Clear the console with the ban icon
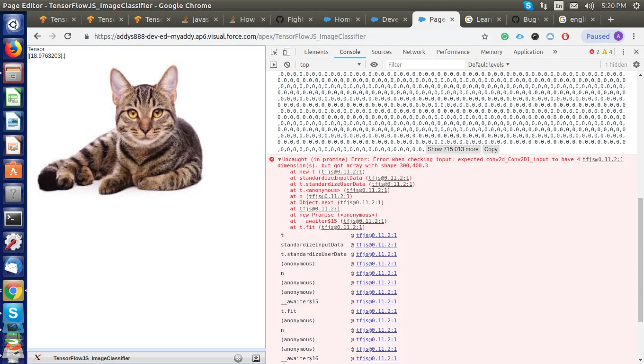 (287, 64)
